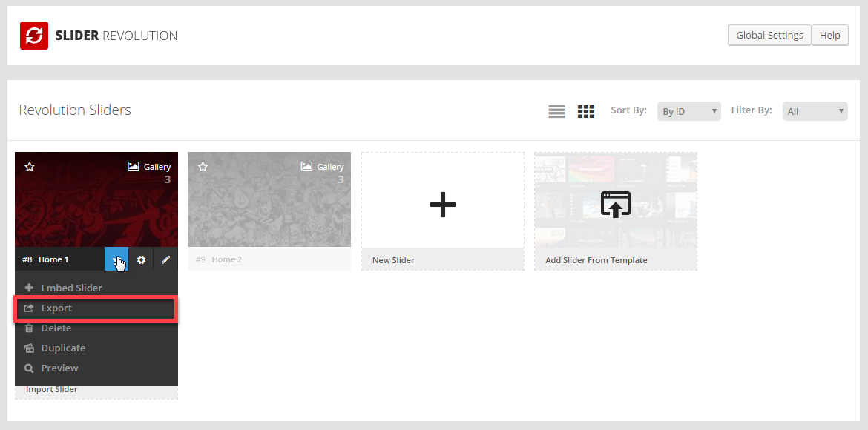Screen dimensions: 868x430
Task: Click the Slider Revolution logo icon
Action: point(34,36)
